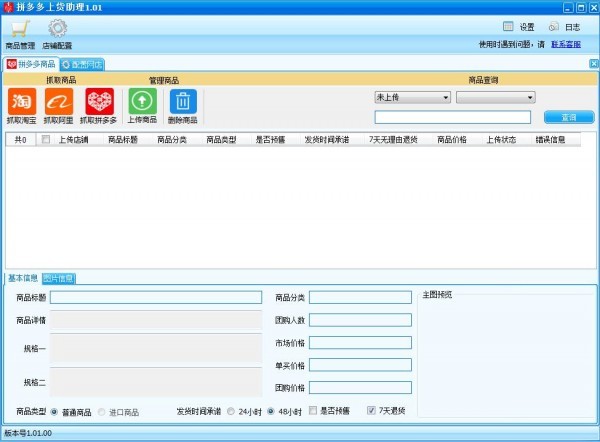
Task: Enable the 是否预售 checkbox
Action: tap(313, 411)
